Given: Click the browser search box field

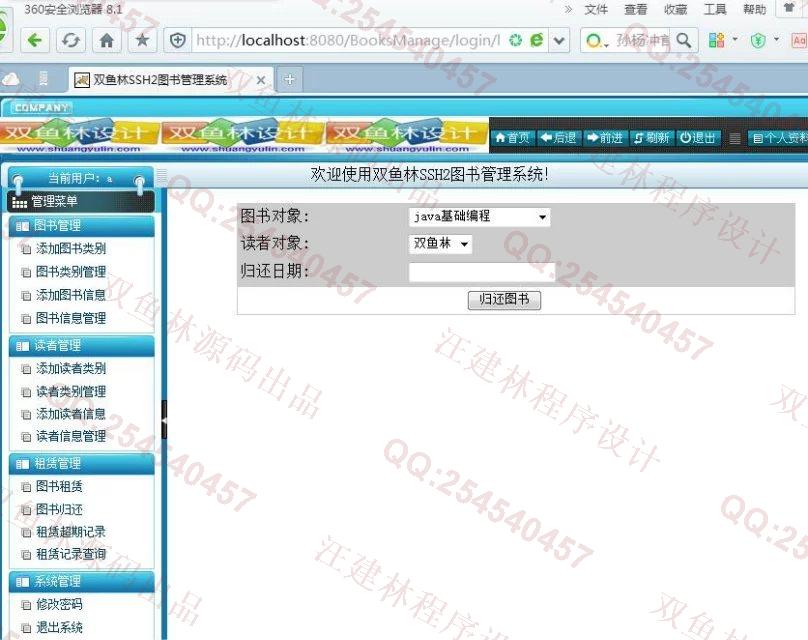Looking at the screenshot, I should 643,40.
